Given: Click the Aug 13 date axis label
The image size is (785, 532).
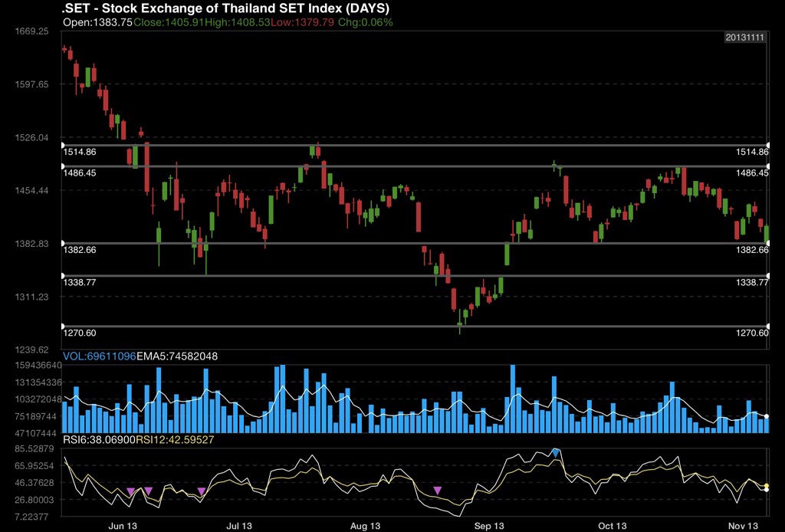Looking at the screenshot, I should [x=365, y=526].
